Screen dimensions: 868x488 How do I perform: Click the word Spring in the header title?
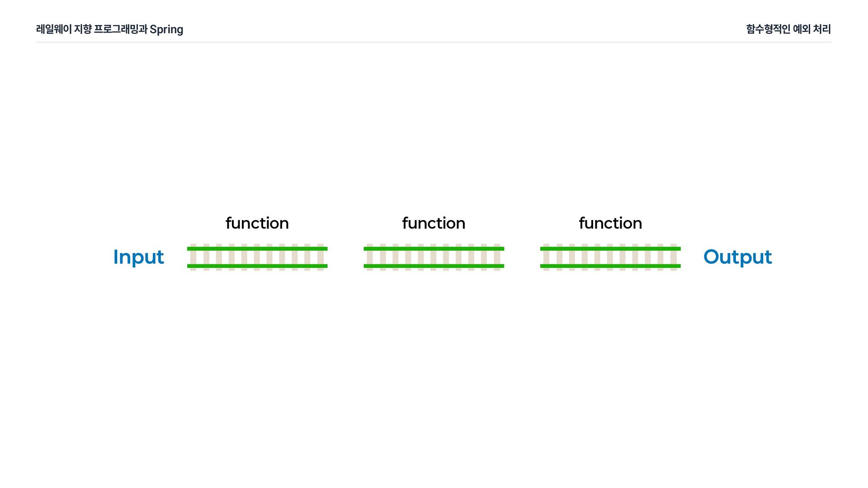coord(166,30)
